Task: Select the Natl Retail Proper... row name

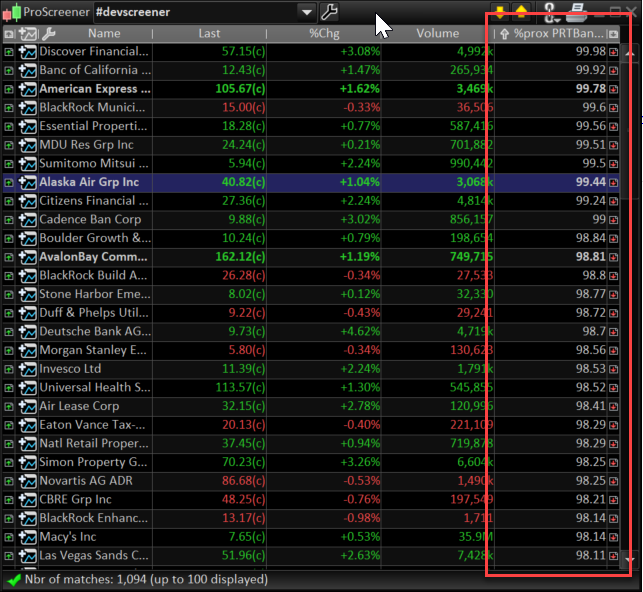Action: click(x=94, y=443)
